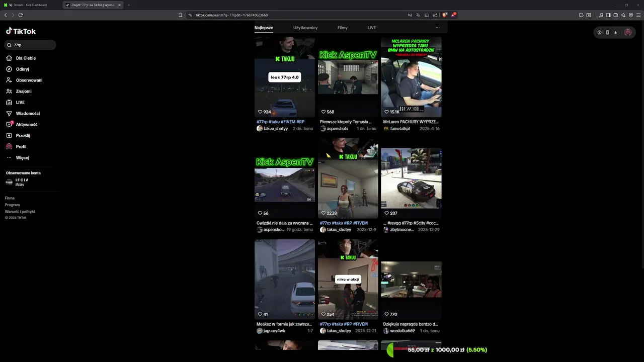Open Więcej more menu
The width and height of the screenshot is (644, 362).
pyautogui.click(x=18, y=158)
